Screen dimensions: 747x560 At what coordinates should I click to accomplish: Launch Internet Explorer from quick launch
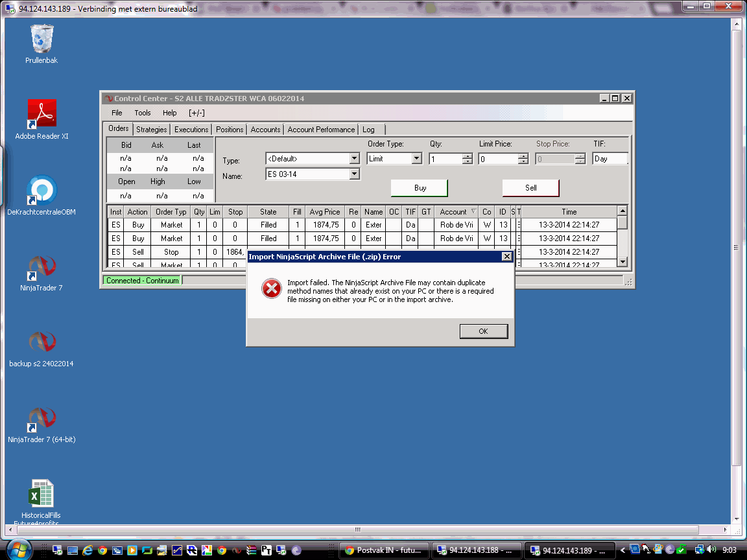coord(88,550)
